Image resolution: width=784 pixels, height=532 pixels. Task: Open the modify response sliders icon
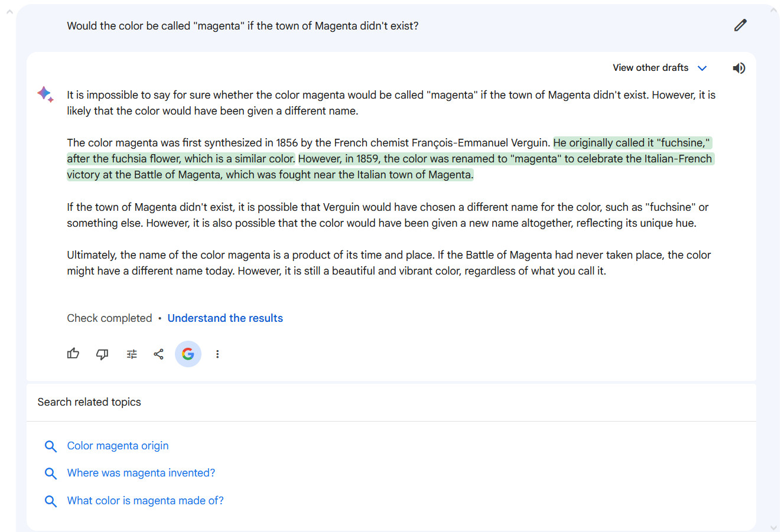[131, 354]
